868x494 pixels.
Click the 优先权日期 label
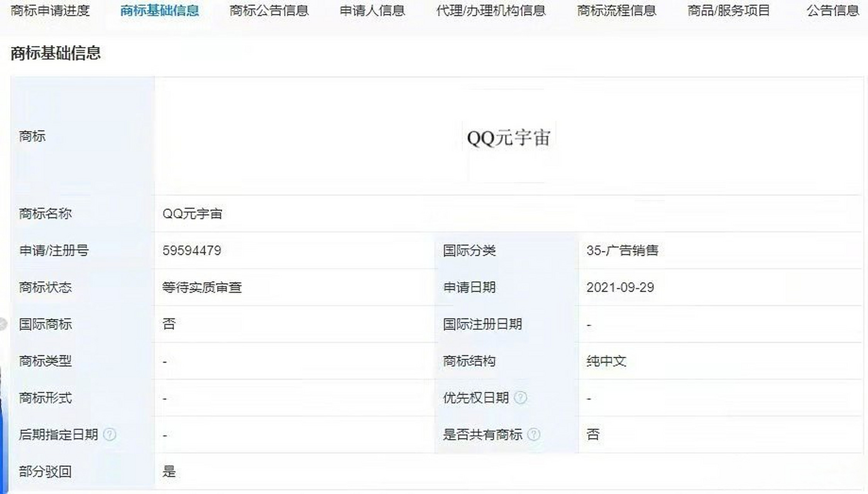pyautogui.click(x=476, y=398)
